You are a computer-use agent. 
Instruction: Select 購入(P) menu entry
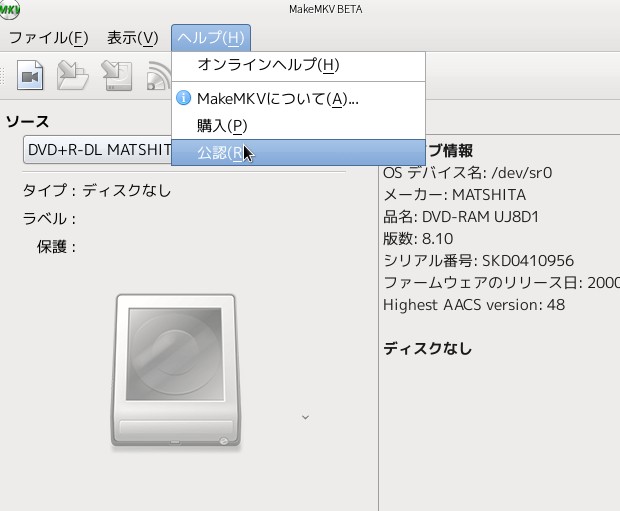click(299, 126)
